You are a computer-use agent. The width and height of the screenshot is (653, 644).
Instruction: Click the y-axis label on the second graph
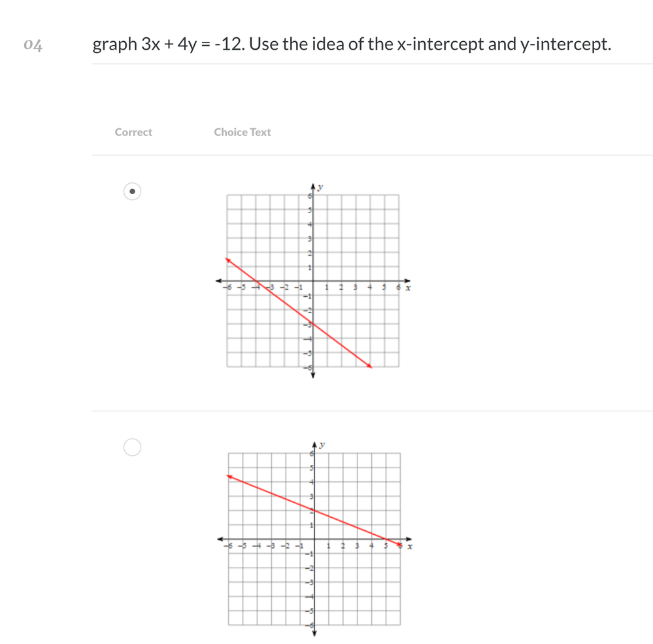click(x=321, y=445)
